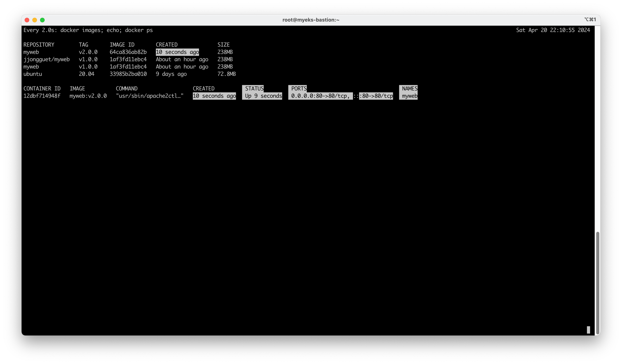Click the window title root@myeks-bastion
Viewport: 622px width, 364px height.
[x=311, y=20]
